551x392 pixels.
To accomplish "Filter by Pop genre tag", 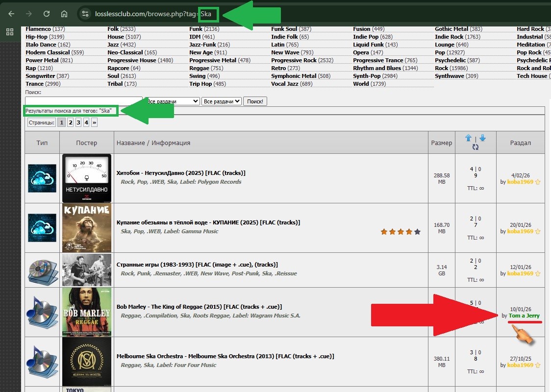I will [440, 52].
